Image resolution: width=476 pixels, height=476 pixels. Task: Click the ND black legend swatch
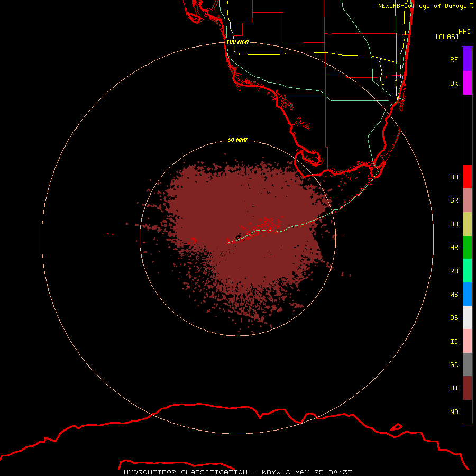(467, 411)
